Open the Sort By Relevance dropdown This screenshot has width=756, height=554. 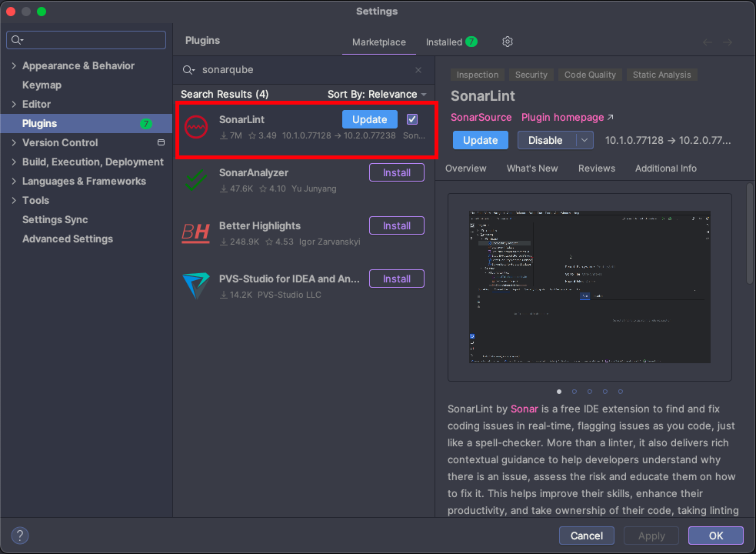point(377,94)
